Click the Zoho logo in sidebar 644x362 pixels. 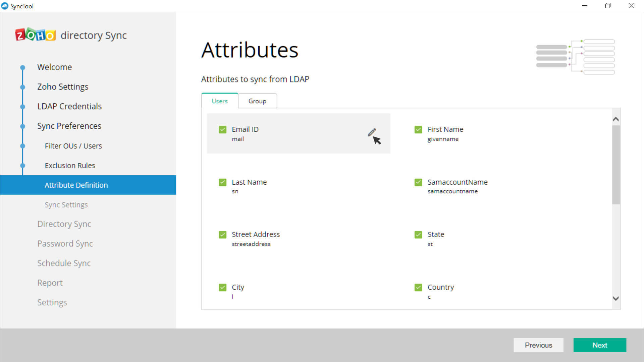(x=35, y=35)
